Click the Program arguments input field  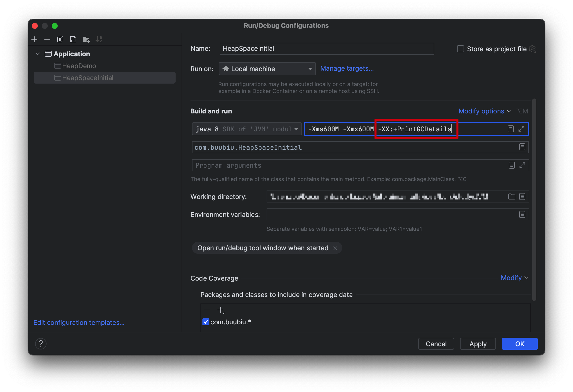[x=348, y=165]
